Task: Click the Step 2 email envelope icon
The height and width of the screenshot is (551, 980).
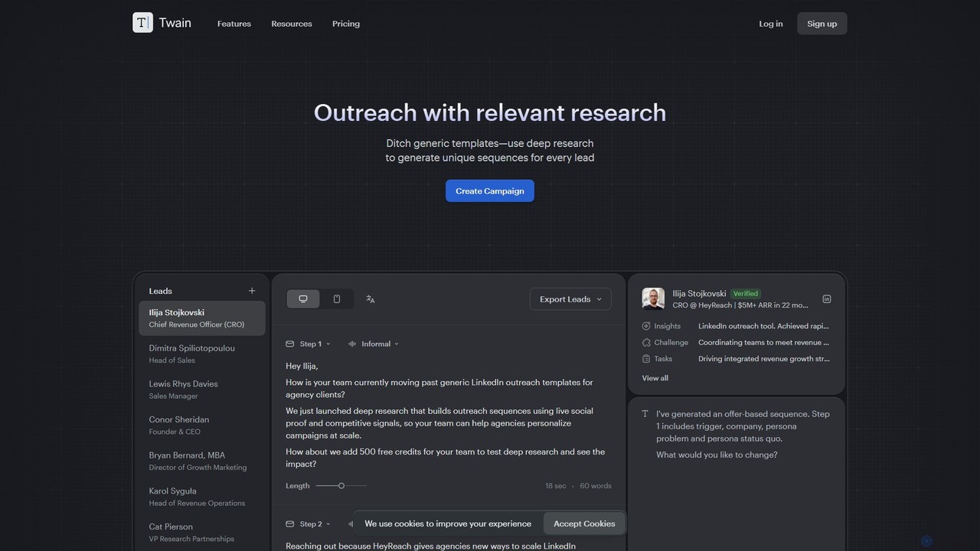Action: click(x=289, y=524)
